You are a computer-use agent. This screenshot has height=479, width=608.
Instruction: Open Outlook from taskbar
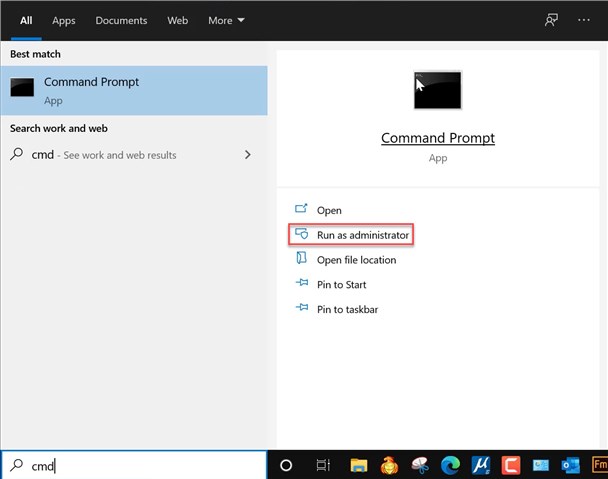[x=571, y=465]
